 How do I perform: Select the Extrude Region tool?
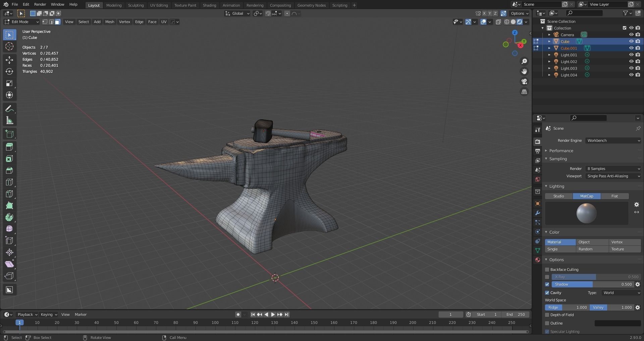(x=9, y=147)
